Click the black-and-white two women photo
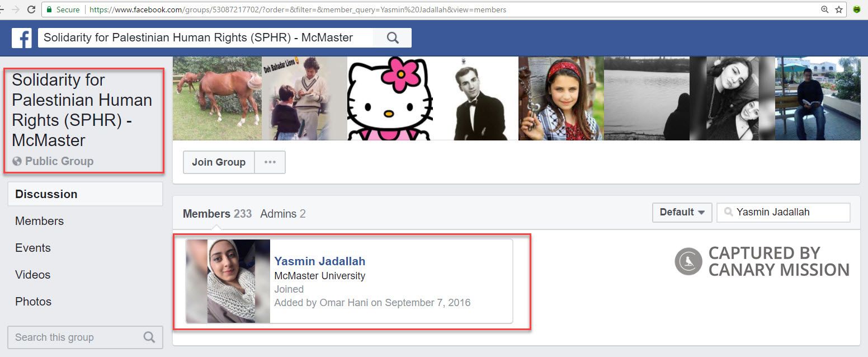This screenshot has width=868, height=357. point(732,98)
